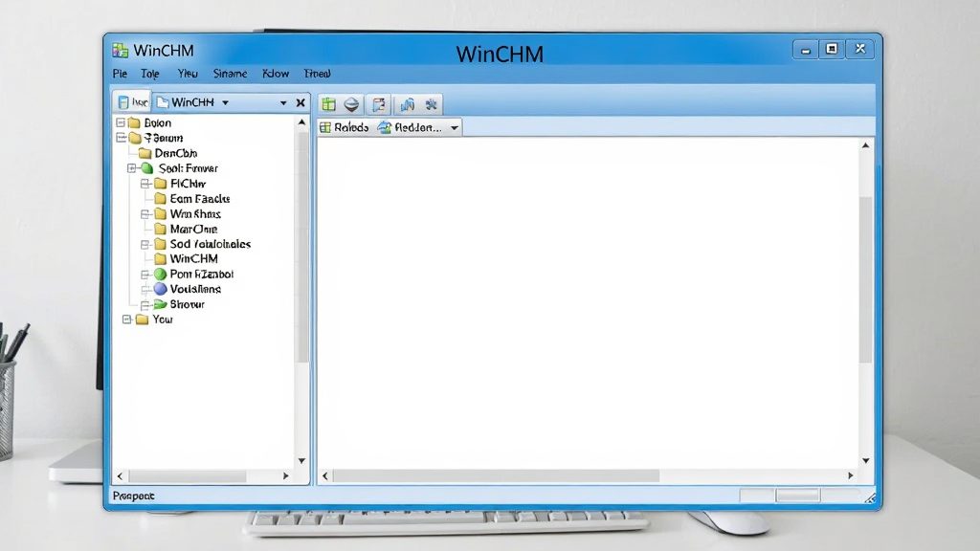Select the MarrOme folder
Viewport: 980px width, 551px height.
[x=186, y=230]
